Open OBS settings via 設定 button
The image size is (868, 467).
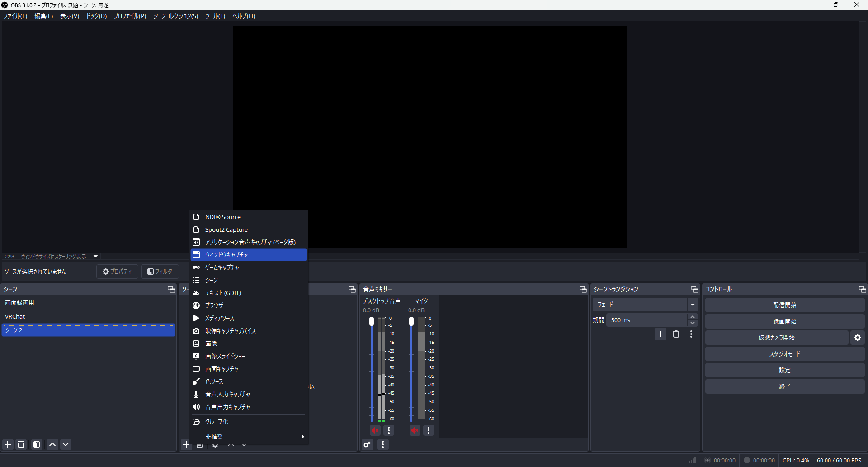click(x=784, y=370)
